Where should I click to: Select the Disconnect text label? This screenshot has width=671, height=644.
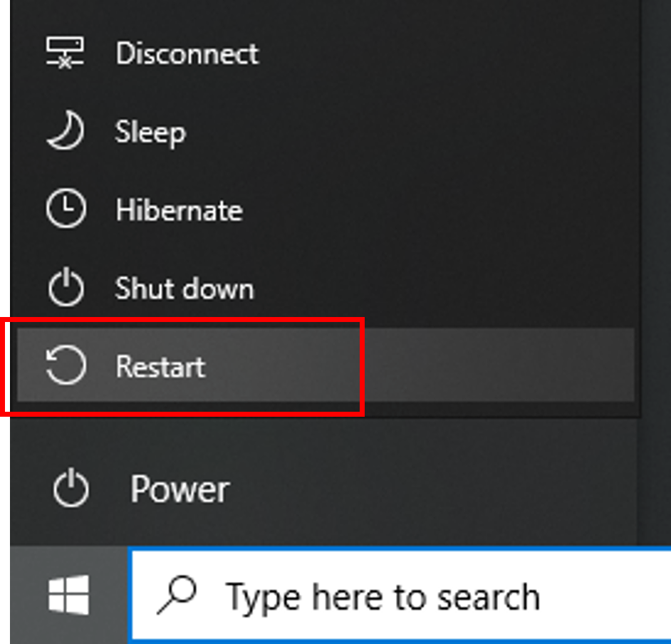coord(187,54)
